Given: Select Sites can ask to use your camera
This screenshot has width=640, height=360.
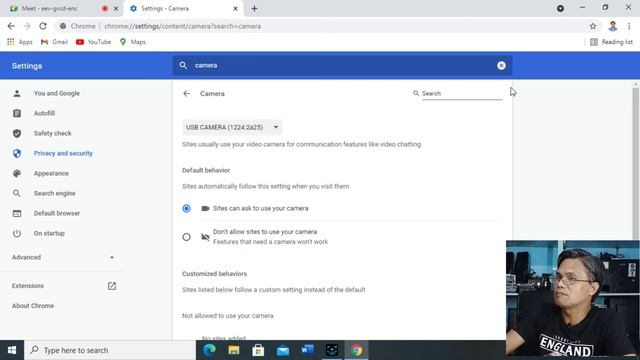Looking at the screenshot, I should (186, 208).
